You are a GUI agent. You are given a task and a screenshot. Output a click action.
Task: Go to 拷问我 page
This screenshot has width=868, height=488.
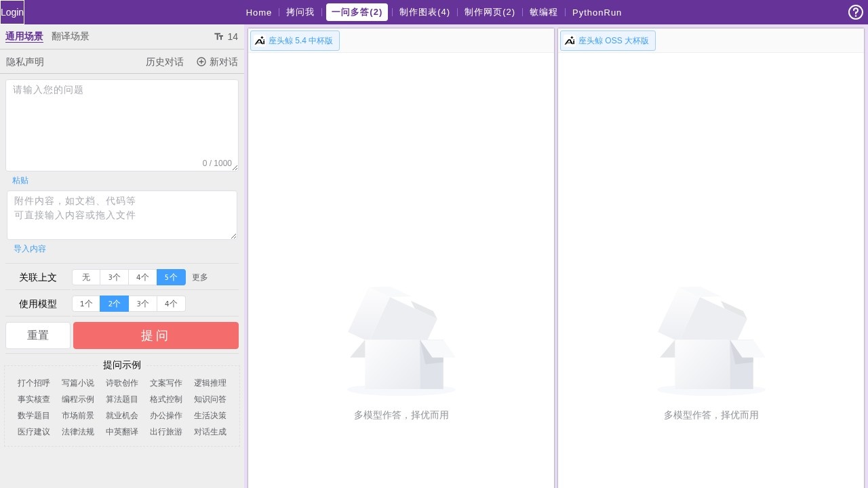[300, 12]
